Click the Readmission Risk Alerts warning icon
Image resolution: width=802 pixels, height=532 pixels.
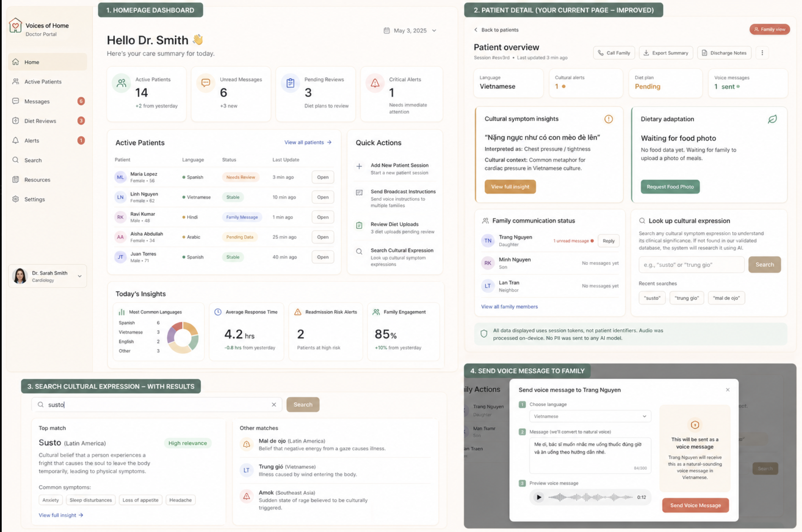click(297, 312)
